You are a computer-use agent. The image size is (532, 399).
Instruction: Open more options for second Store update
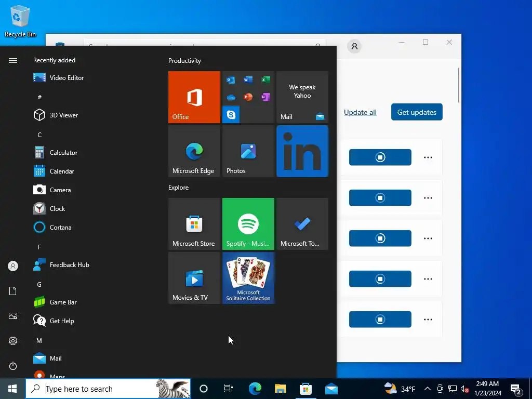click(x=428, y=198)
